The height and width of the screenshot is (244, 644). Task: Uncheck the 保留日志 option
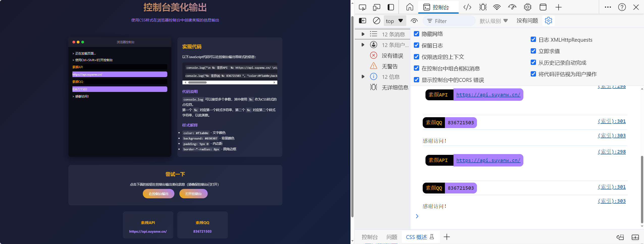coord(416,45)
